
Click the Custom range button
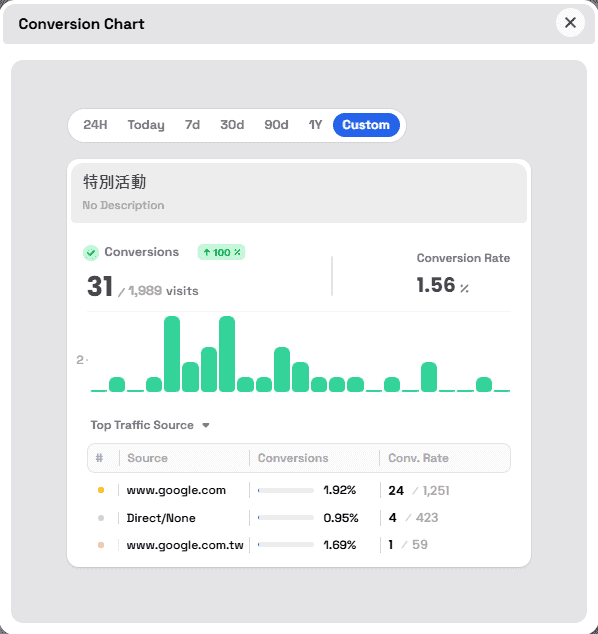(x=366, y=125)
